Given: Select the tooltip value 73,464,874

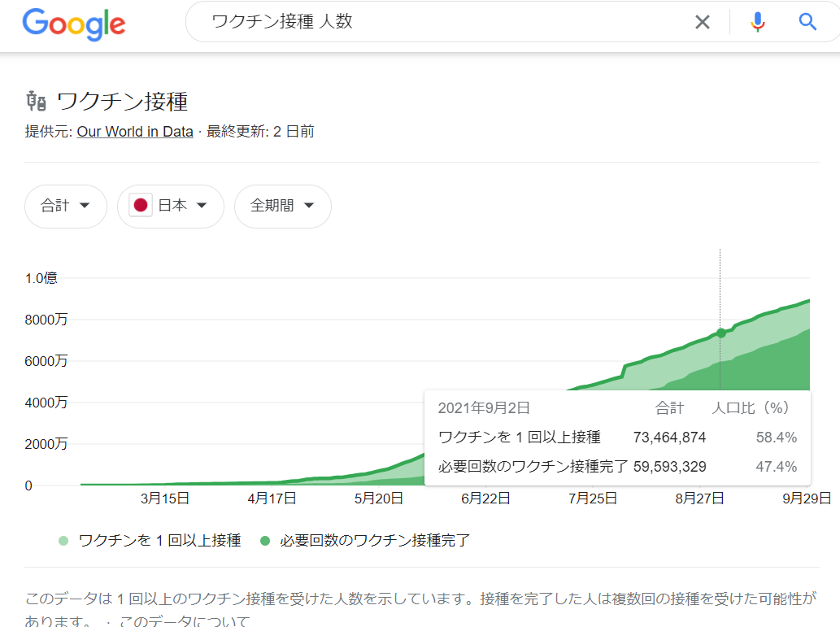Looking at the screenshot, I should (x=670, y=438).
